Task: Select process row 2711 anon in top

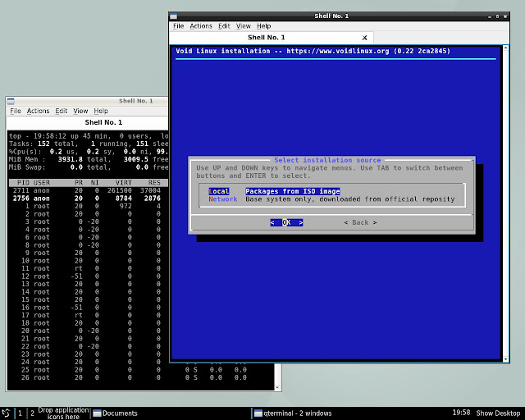Action: coord(89,190)
